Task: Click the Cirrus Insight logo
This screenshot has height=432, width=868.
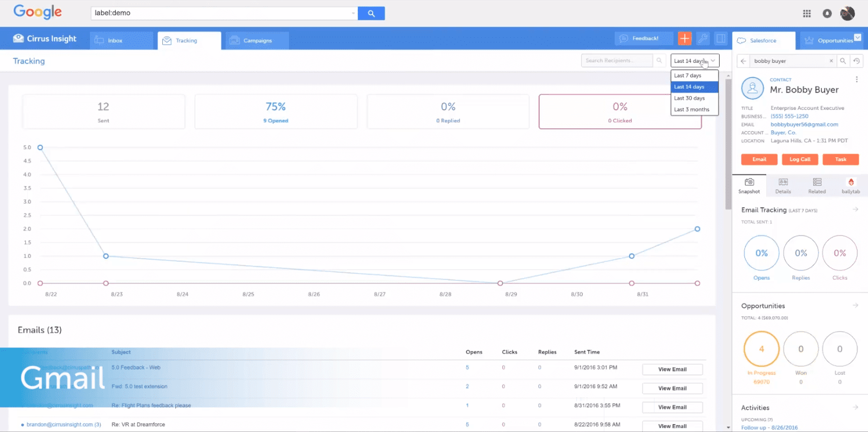Action: 45,38
